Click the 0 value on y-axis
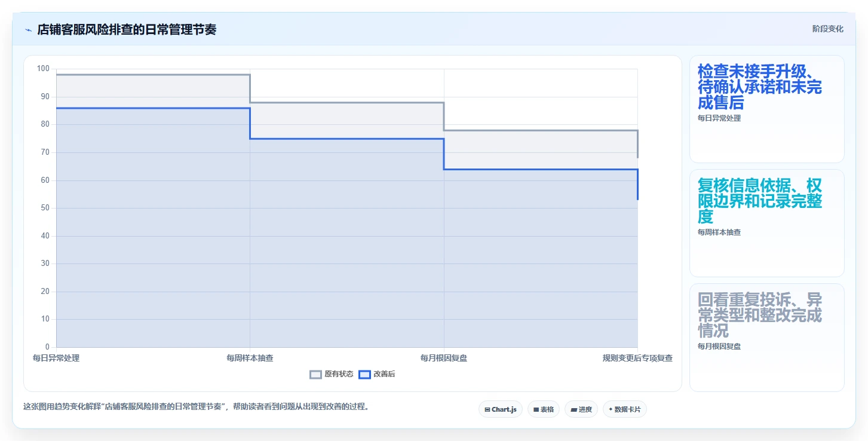868x441 pixels. click(x=47, y=347)
